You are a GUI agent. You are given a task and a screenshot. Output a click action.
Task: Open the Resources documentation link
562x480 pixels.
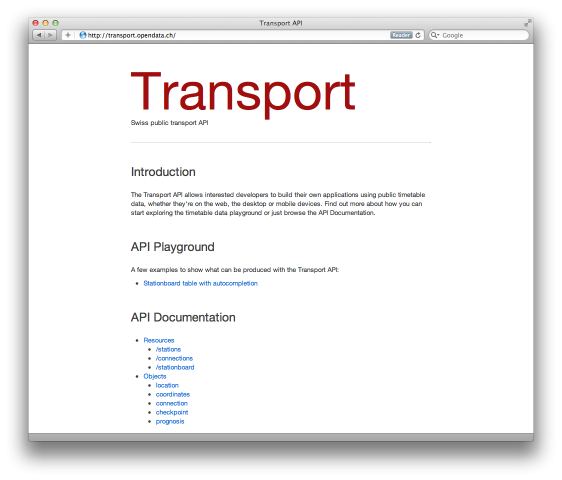(159, 340)
